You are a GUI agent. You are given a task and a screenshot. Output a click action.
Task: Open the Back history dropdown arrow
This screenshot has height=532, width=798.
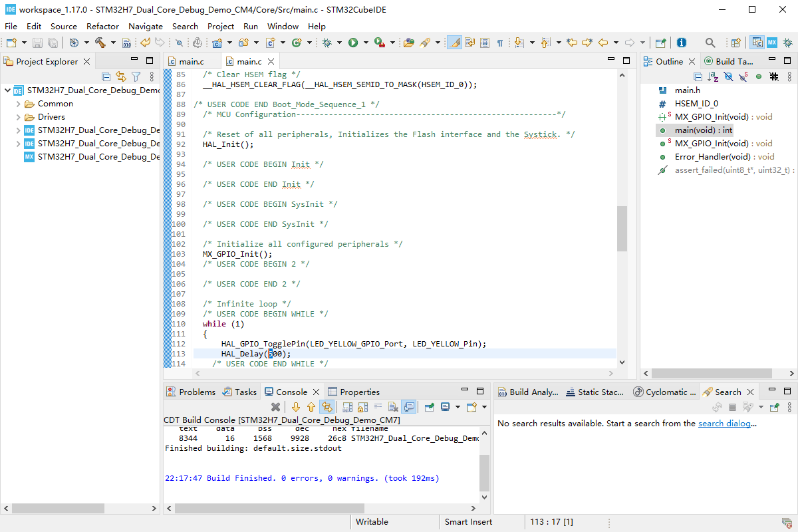(x=616, y=43)
